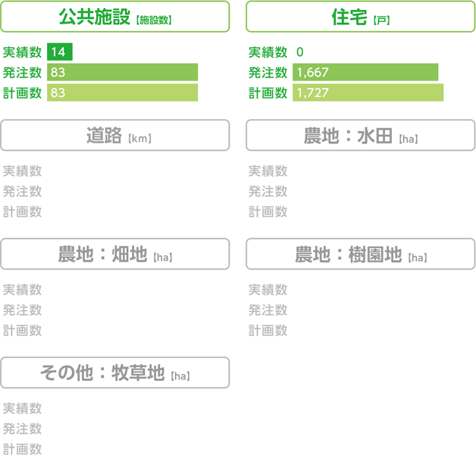Viewport: 476px width, 459px height.
Task: Click the 14 bar under 公共施設 実績数
Action: [x=60, y=52]
